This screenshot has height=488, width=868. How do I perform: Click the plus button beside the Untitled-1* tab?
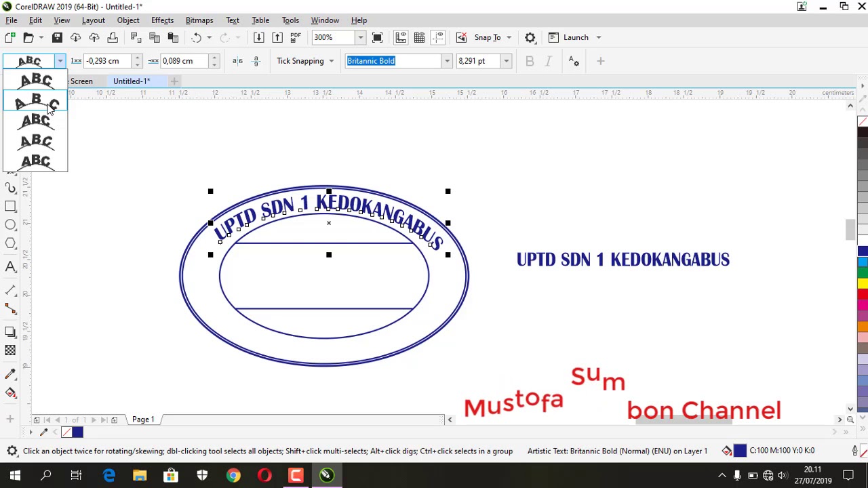pyautogui.click(x=174, y=81)
